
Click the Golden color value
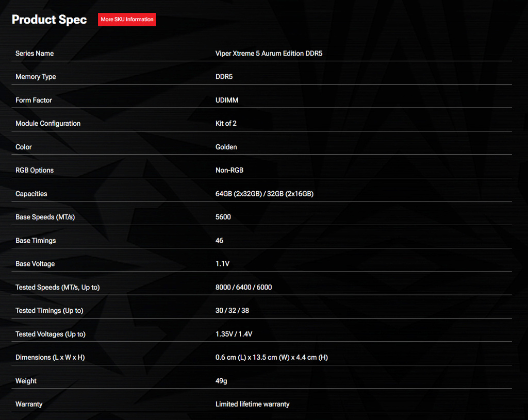point(226,147)
